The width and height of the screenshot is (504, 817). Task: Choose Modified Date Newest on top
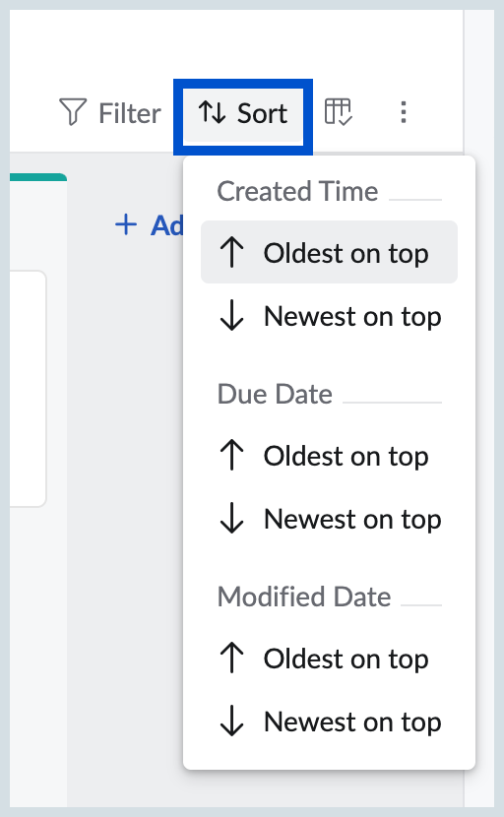tap(329, 722)
